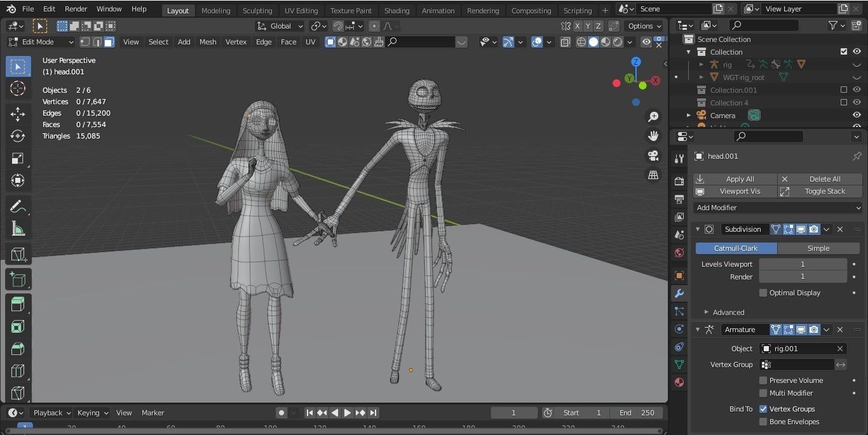868x435 pixels.
Task: Select the Scale tool
Action: [x=18, y=158]
